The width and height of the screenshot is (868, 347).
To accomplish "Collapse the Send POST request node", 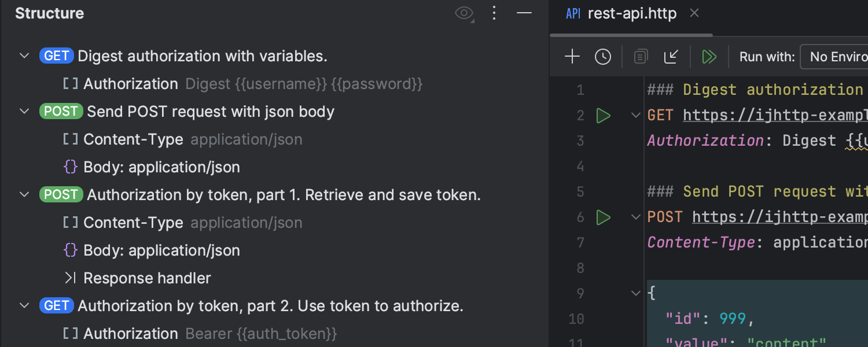I will [24, 112].
